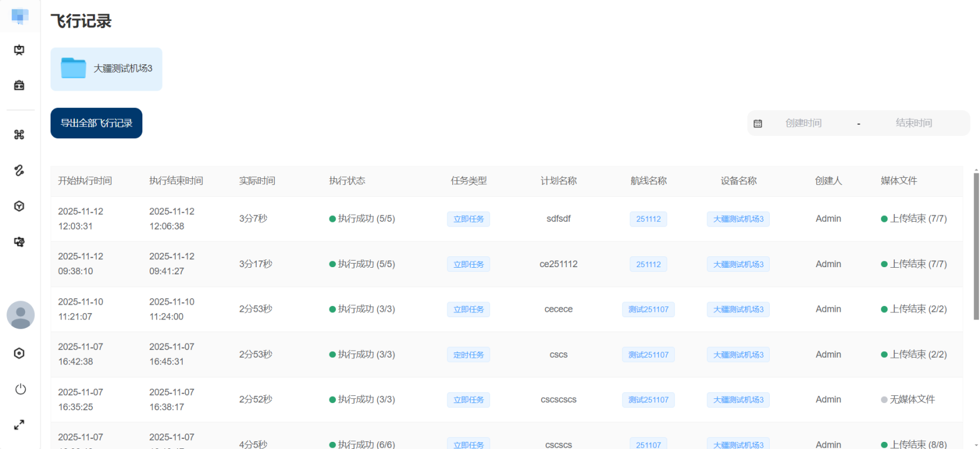Screen dimensions: 980x449
Task: Click the app logo in the sidebar
Action: pos(20,16)
